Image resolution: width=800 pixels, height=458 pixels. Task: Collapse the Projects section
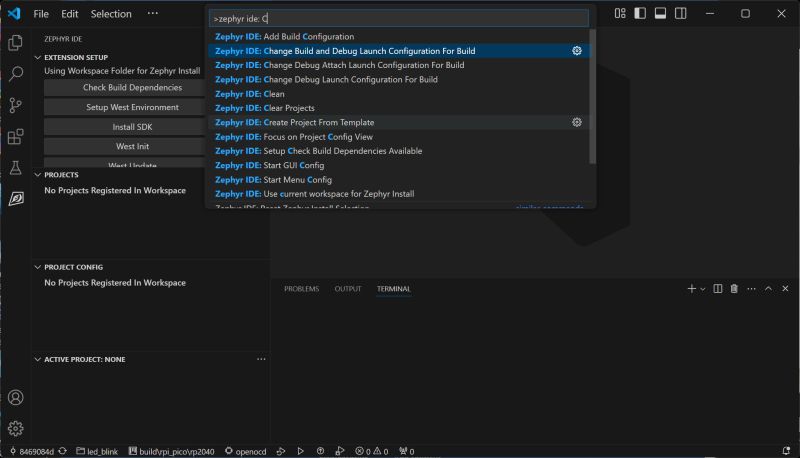[61, 174]
